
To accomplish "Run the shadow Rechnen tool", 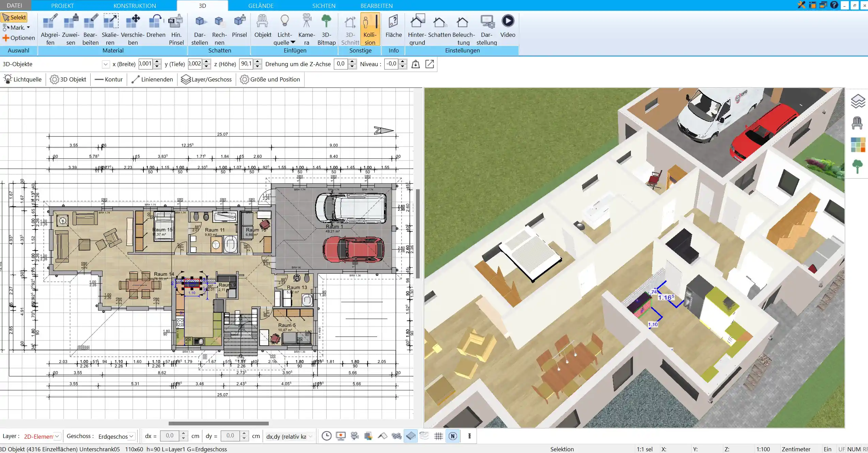I will point(219,29).
